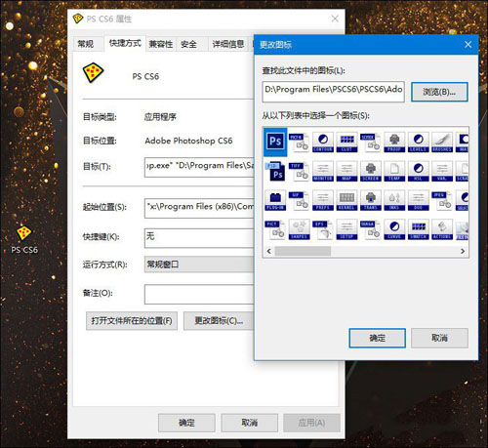488x448 pixels.
Task: Click the 浏览(B)... button
Action: tap(439, 92)
